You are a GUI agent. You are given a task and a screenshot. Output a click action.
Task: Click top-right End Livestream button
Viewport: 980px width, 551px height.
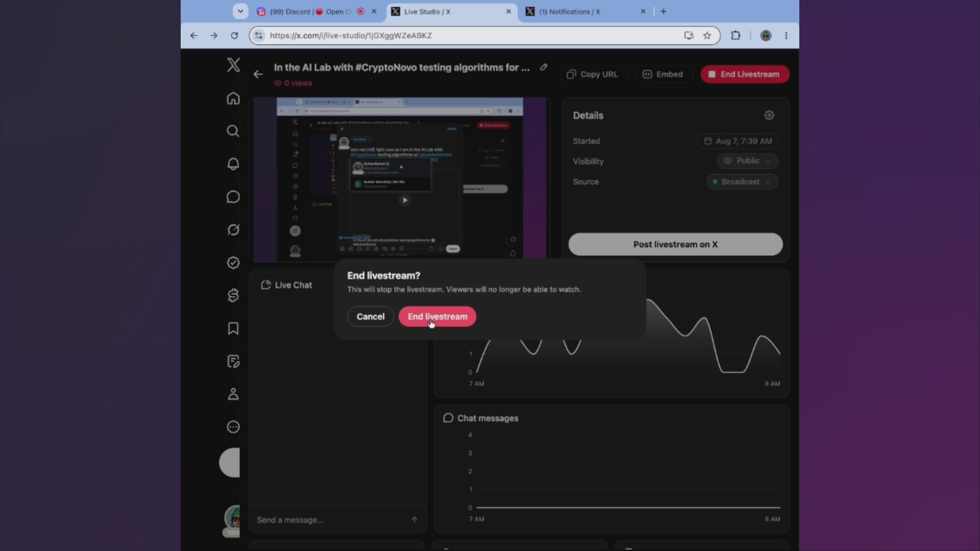tap(745, 74)
